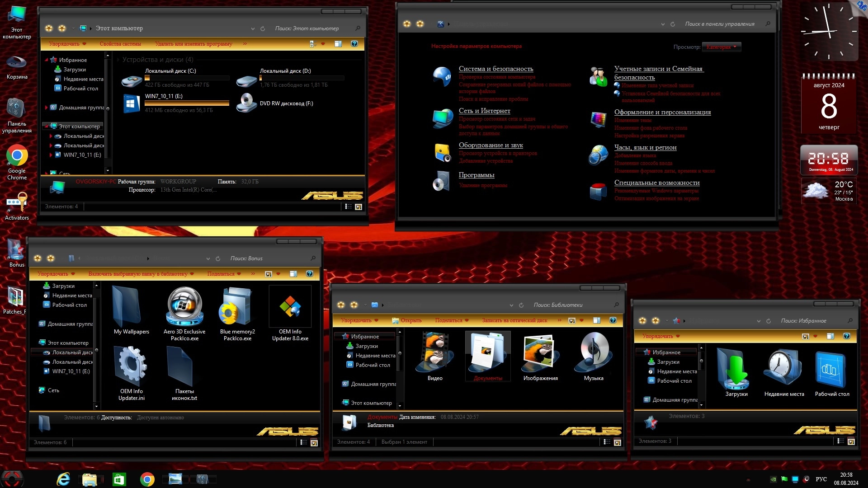The height and width of the screenshot is (488, 868).
Task: Switch to details view in the Библиотеки window status bar
Action: click(607, 442)
